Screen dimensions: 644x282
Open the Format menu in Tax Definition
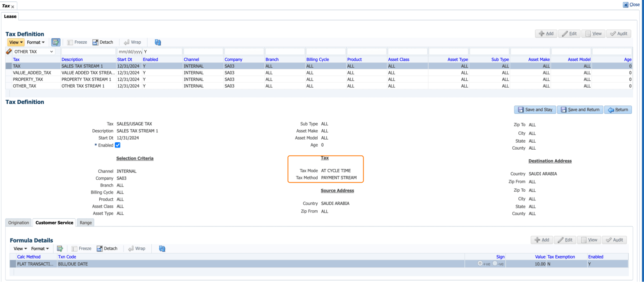pyautogui.click(x=36, y=42)
